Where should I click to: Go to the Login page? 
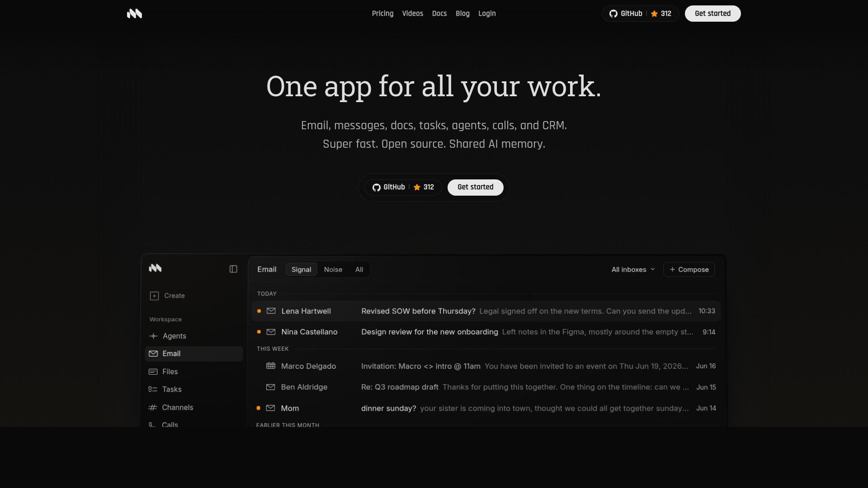(x=487, y=14)
